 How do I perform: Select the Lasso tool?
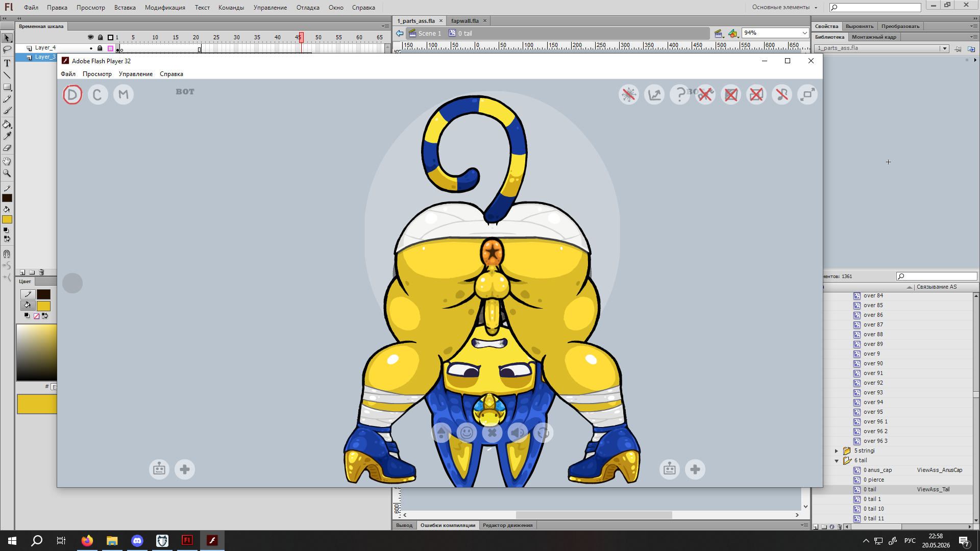[x=7, y=49]
